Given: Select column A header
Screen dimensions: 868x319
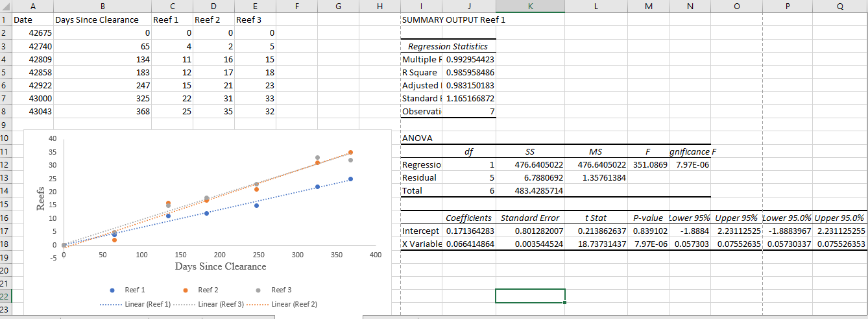Looking at the screenshot, I should coord(32,6).
